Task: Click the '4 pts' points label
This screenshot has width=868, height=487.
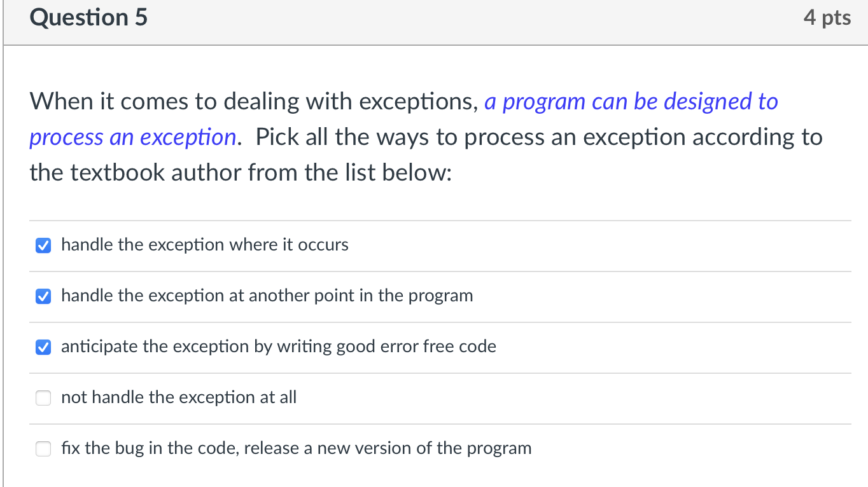Action: click(x=827, y=18)
